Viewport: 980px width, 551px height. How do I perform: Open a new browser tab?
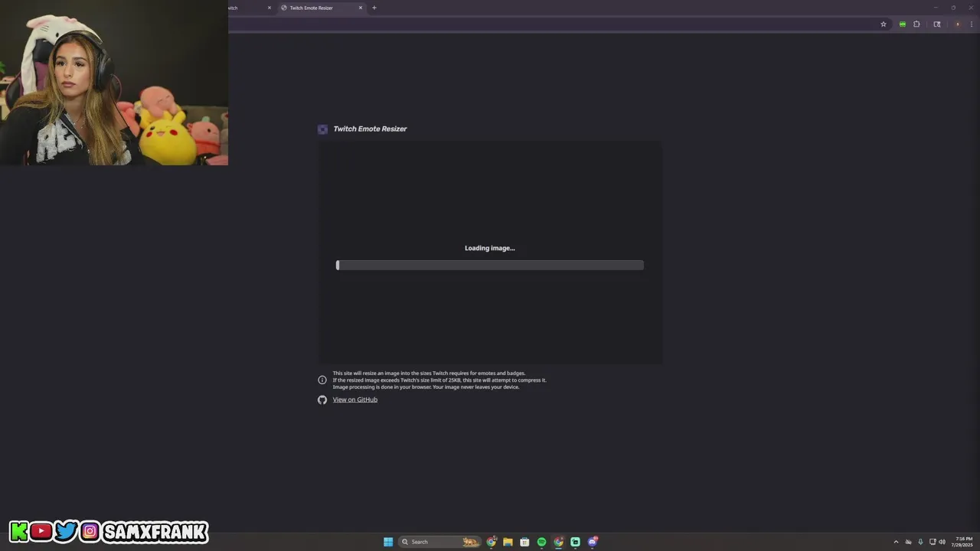374,8
